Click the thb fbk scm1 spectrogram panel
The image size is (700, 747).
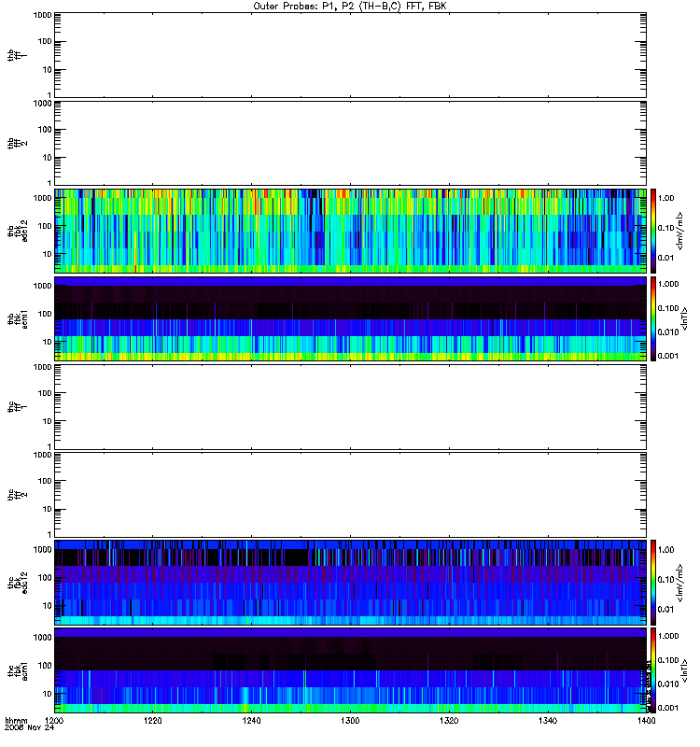click(x=350, y=318)
